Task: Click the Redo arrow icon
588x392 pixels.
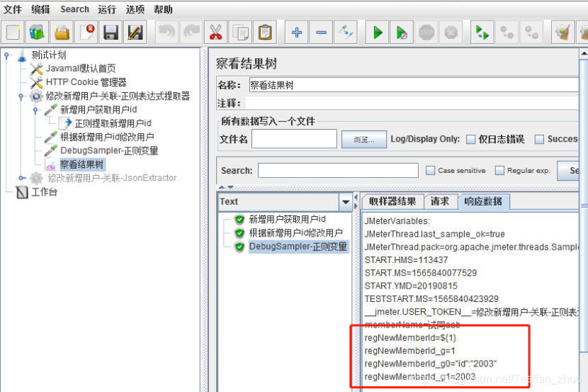Action: click(191, 33)
